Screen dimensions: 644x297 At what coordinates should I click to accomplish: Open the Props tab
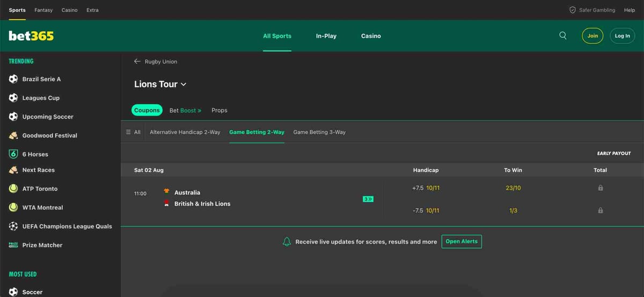click(219, 110)
